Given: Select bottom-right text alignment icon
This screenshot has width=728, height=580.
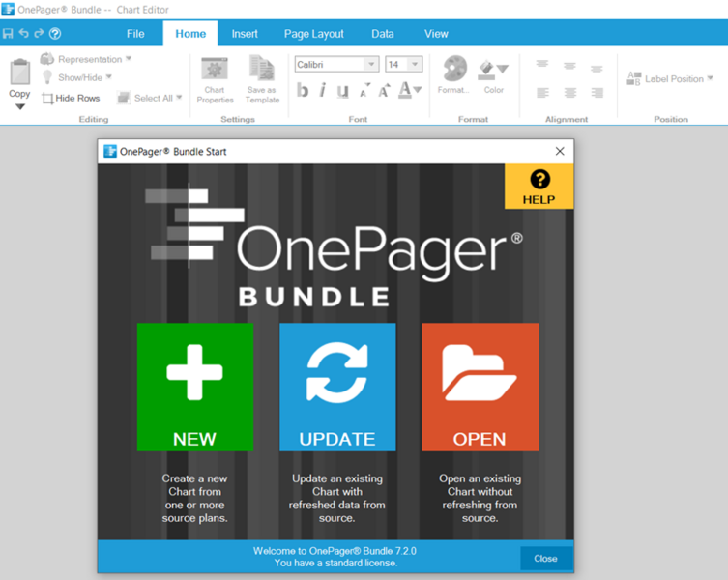Looking at the screenshot, I should pos(597,93).
